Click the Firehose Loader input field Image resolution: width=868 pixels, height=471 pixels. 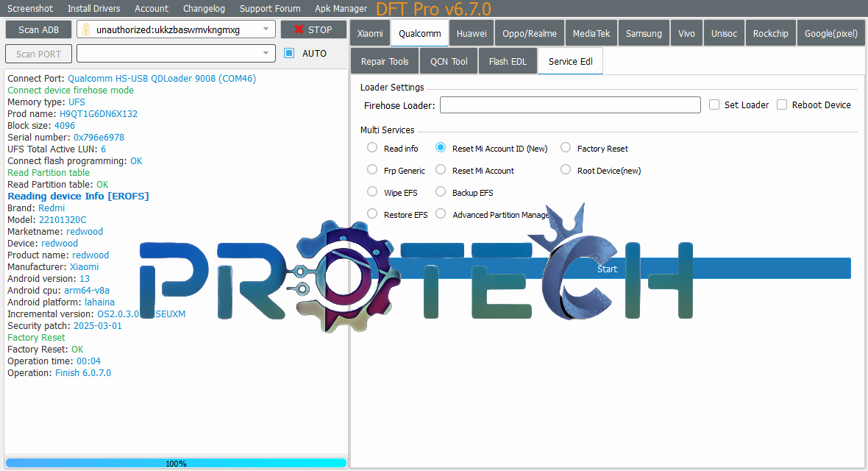pyautogui.click(x=570, y=105)
